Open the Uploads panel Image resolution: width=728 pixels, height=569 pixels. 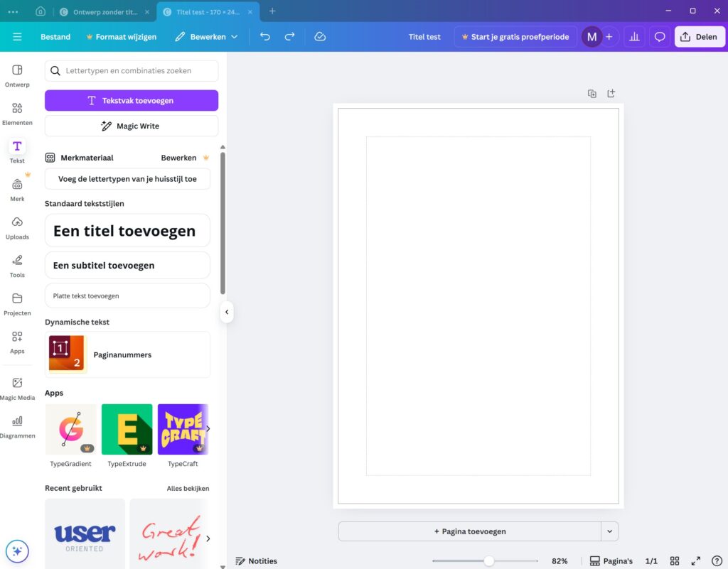[17, 227]
